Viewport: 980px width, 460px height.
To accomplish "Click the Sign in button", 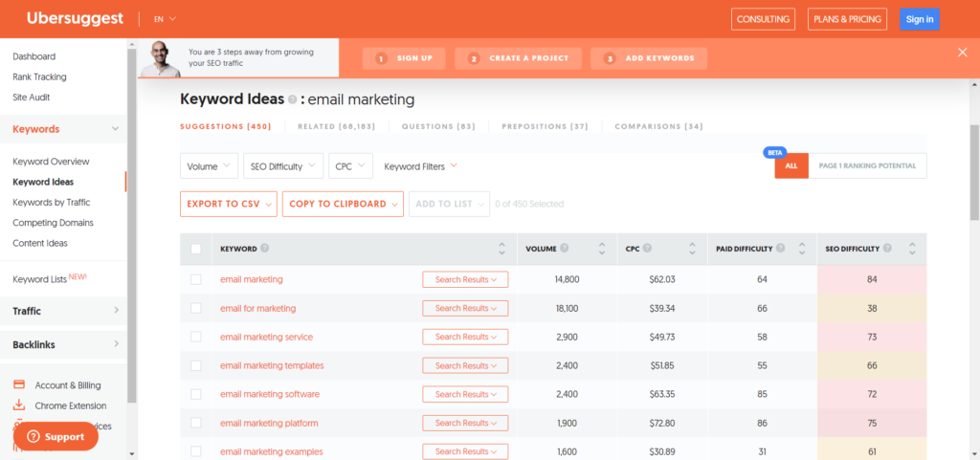I will coord(920,19).
